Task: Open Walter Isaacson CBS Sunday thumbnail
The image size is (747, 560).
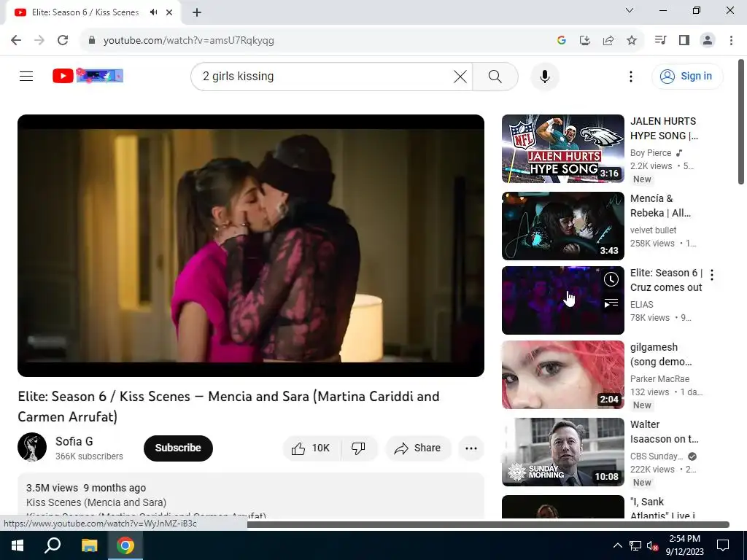Action: click(562, 452)
